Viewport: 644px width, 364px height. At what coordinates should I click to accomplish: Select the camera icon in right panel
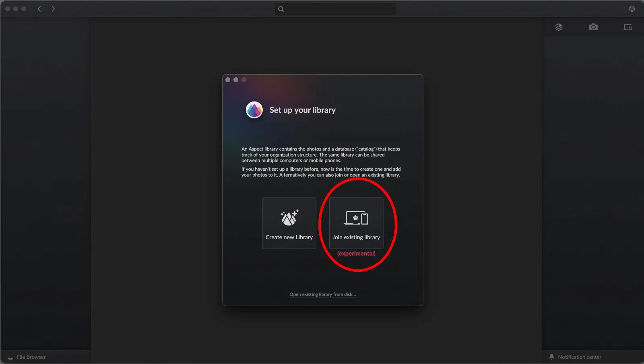[593, 27]
